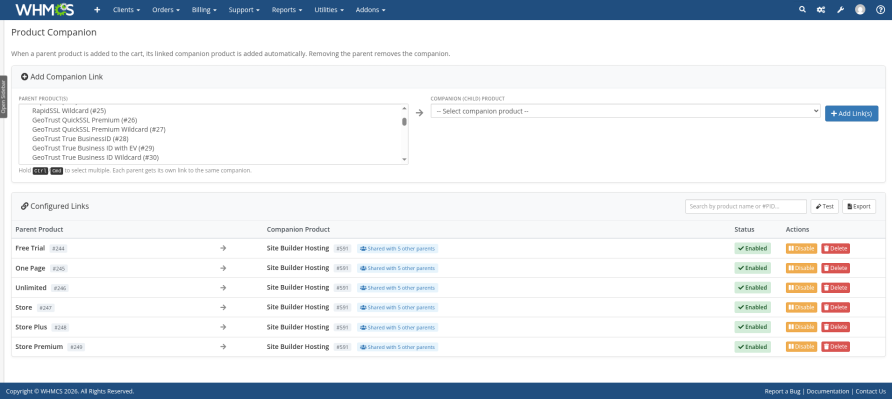This screenshot has height=399, width=892.
Task: Disable the Store Plus companion link
Action: (801, 327)
